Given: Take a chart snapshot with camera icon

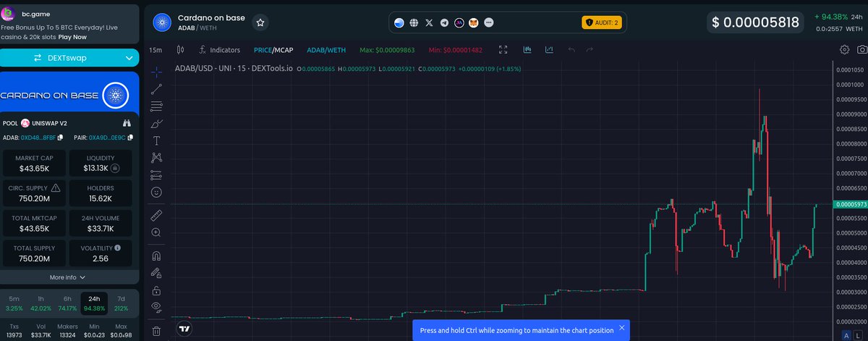Looking at the screenshot, I should [x=862, y=50].
